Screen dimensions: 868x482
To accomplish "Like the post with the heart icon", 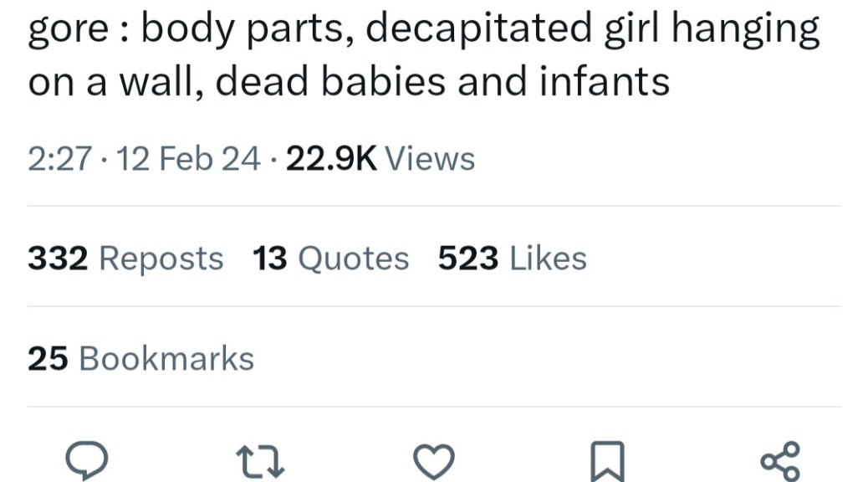I will [434, 461].
